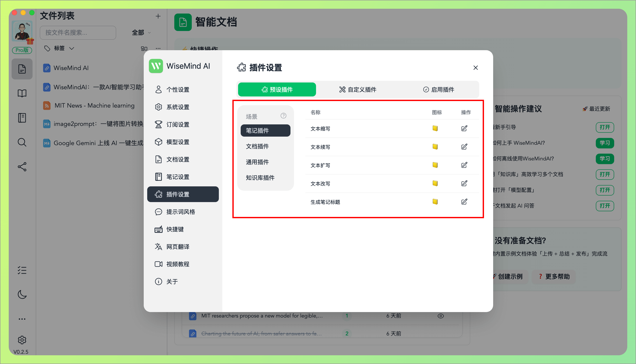
Task: Click the notebook icon on 文本改写 row
Action: tap(435, 183)
